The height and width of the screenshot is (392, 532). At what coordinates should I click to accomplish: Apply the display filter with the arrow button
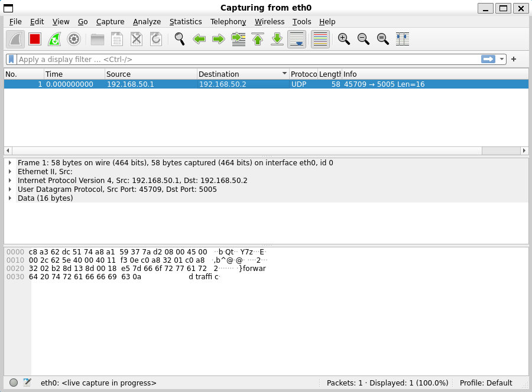tap(487, 59)
